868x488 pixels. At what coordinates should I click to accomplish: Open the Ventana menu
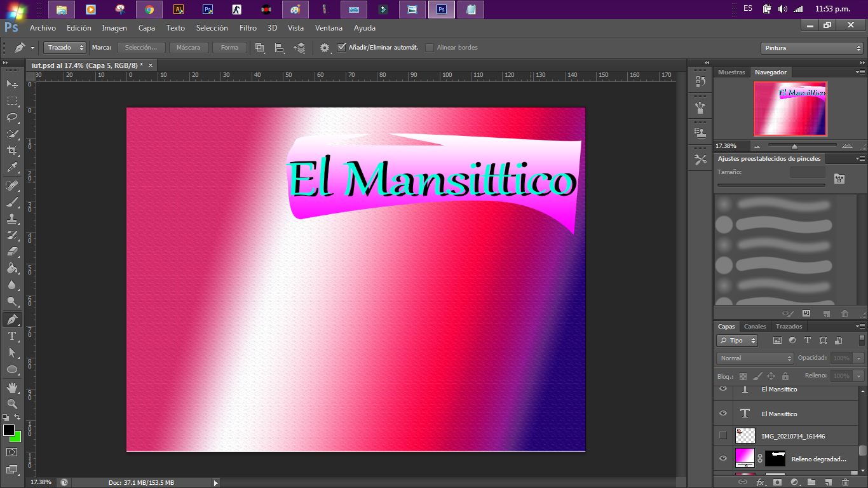point(329,28)
